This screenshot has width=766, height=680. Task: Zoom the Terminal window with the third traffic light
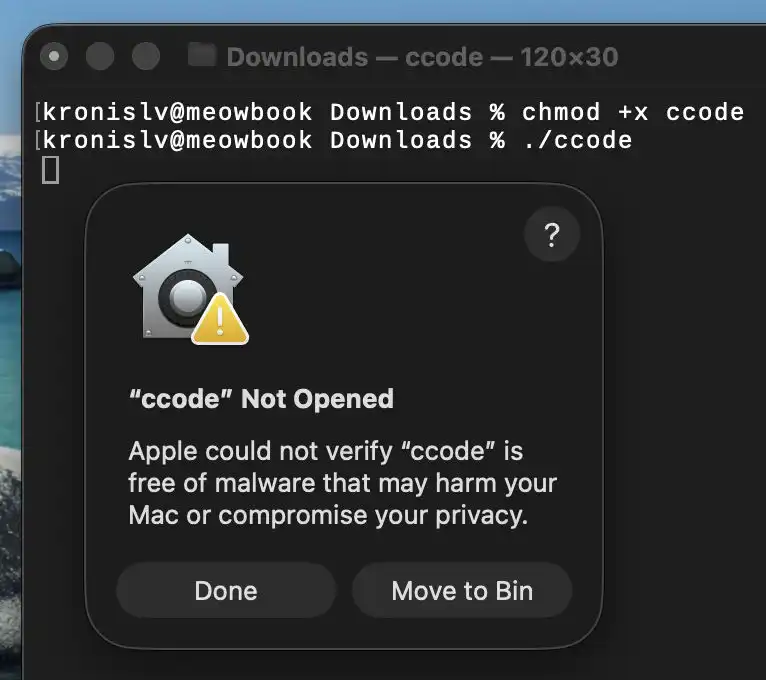tap(146, 56)
